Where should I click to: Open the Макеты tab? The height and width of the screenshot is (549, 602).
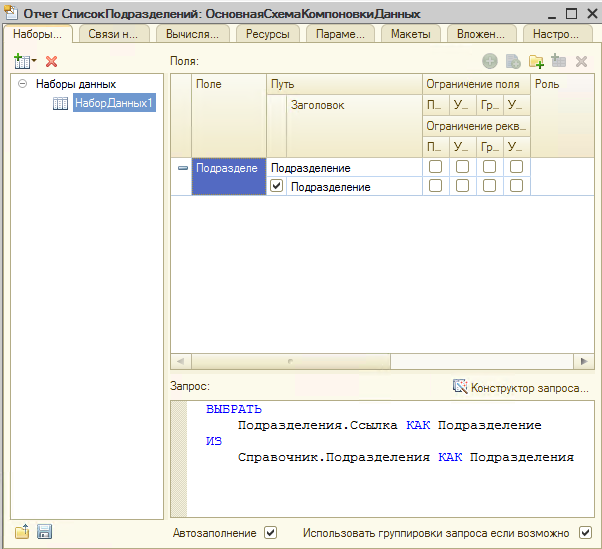410,34
